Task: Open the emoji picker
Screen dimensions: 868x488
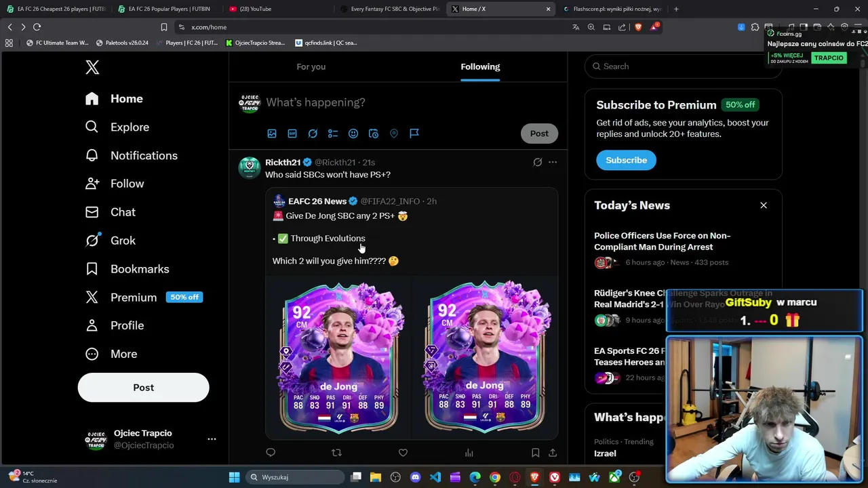Action: (x=353, y=134)
